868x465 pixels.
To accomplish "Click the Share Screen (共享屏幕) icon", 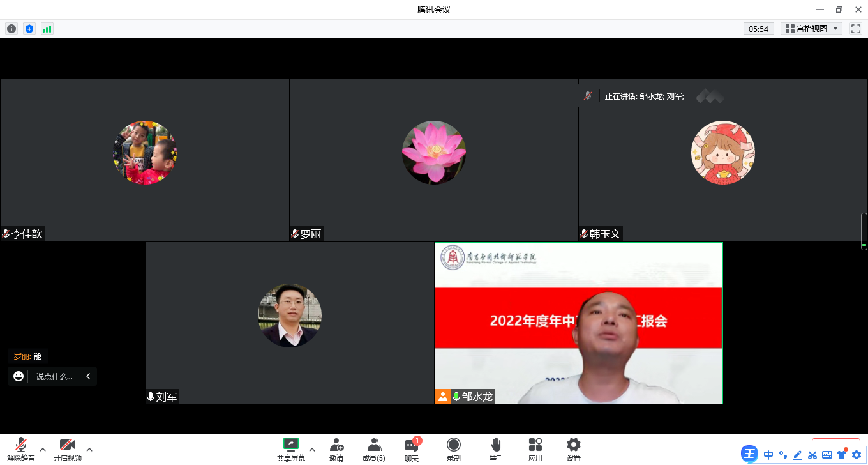I will [290, 445].
